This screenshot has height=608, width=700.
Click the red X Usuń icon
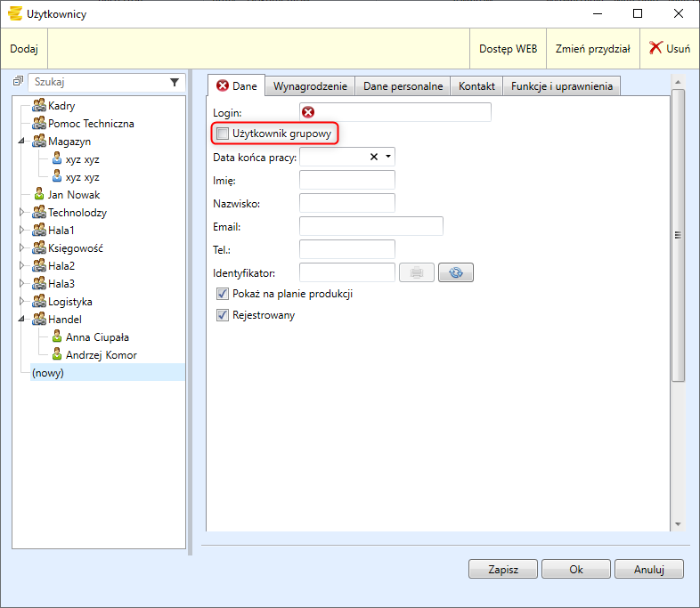point(655,49)
